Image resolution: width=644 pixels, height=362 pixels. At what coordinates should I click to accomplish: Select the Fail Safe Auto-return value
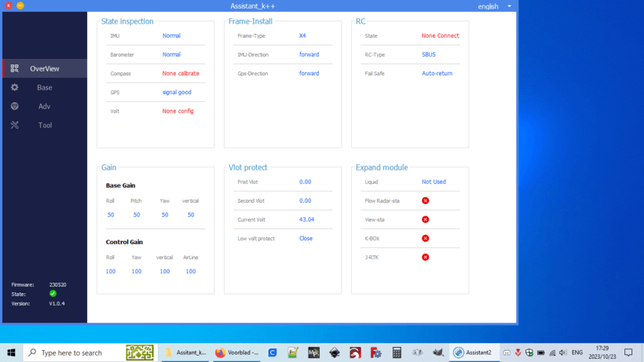[x=437, y=74]
